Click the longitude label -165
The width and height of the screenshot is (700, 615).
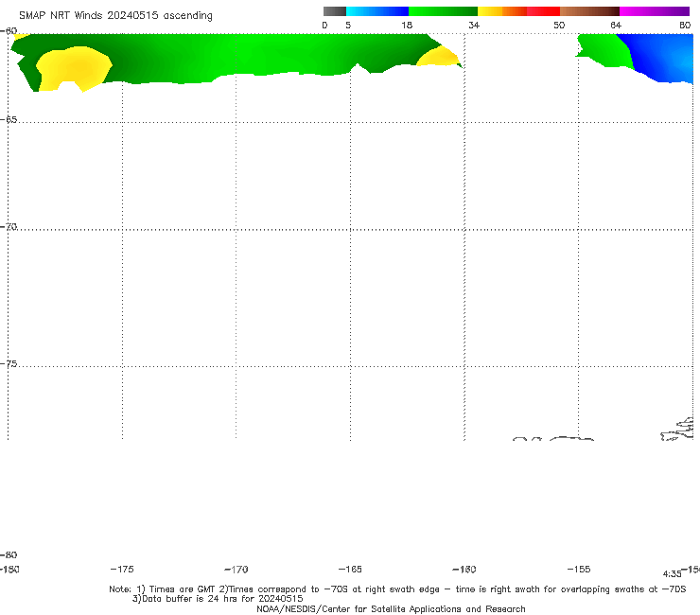tap(350, 570)
